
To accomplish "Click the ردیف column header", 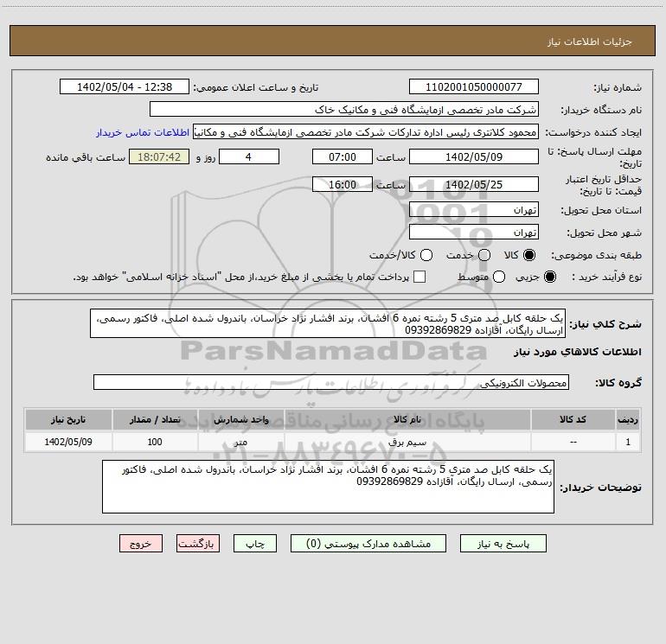I will pos(628,420).
